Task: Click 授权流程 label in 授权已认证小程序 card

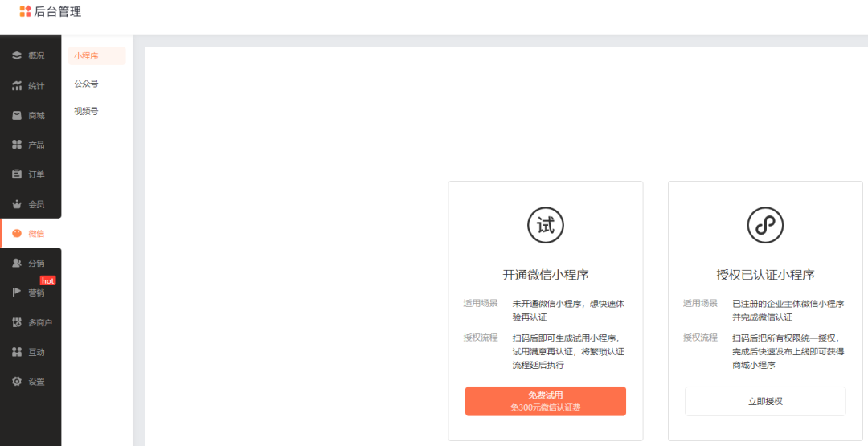Action: click(x=700, y=338)
